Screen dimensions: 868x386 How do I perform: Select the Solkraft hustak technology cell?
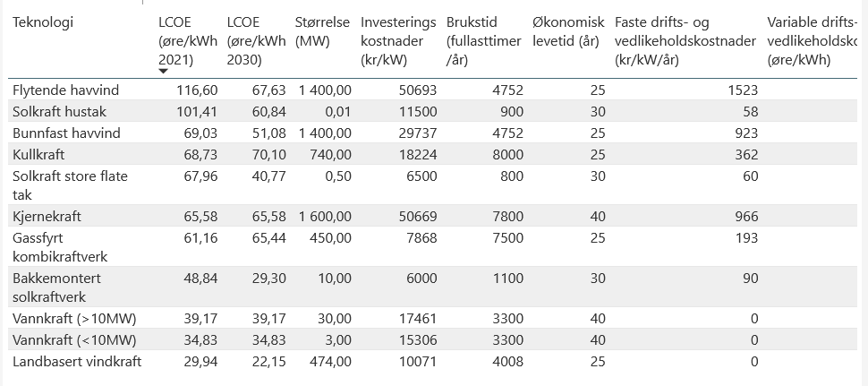[59, 112]
